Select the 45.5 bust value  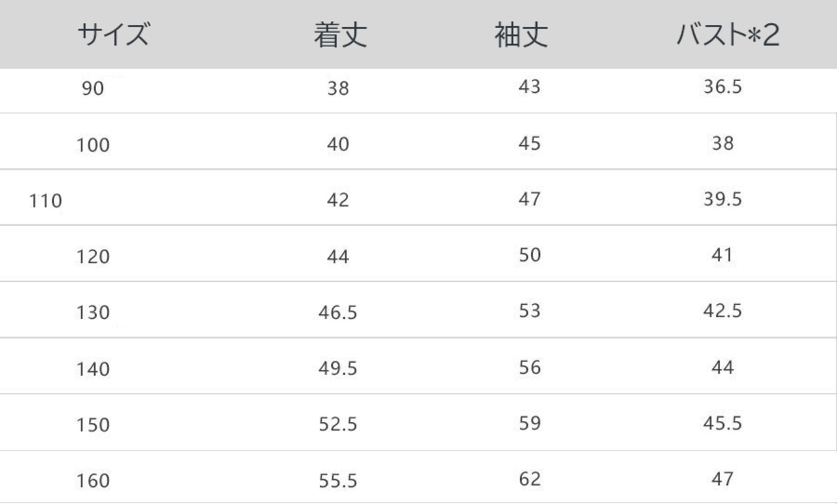[x=723, y=423]
